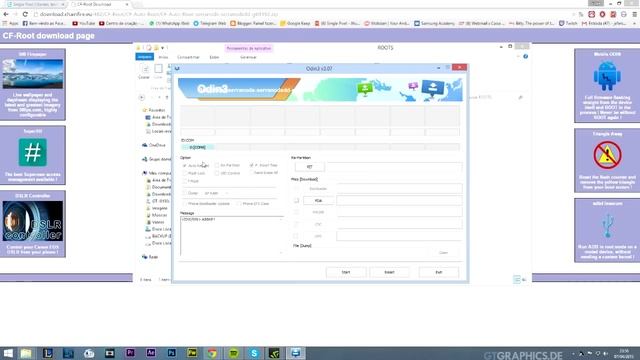Click the adbd Insecure USB icon
This screenshot has height=360, width=640.
pyautogui.click(x=607, y=225)
